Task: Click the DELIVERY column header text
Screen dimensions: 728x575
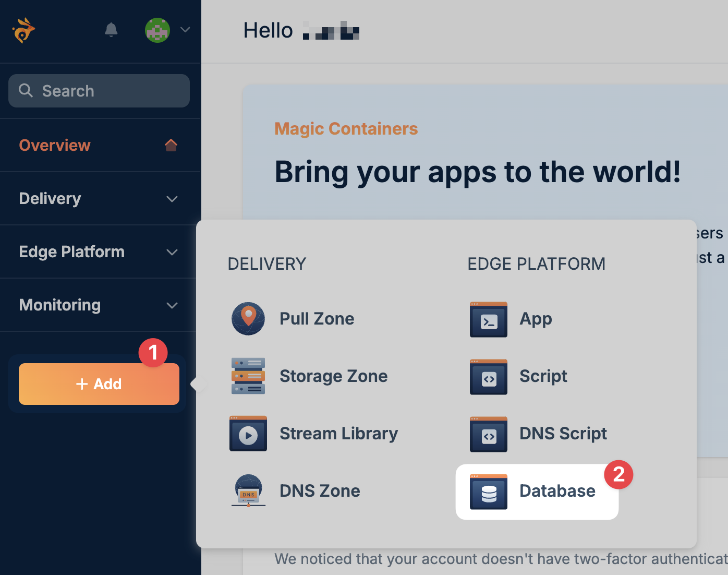Action: [267, 264]
